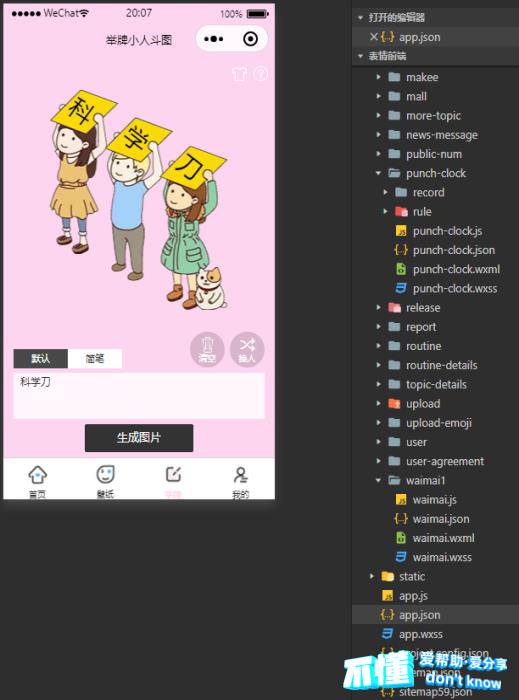Expand the news-message folder
This screenshot has width=519, height=700.
(378, 135)
